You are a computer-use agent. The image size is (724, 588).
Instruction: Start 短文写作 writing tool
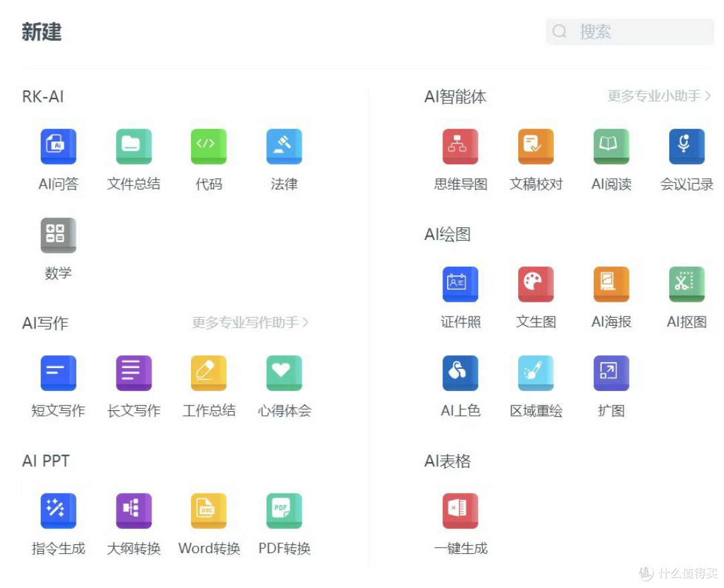58,373
